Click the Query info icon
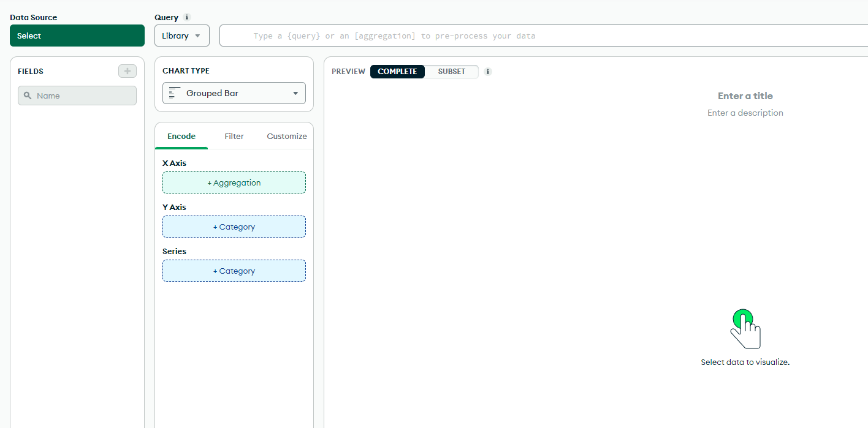 click(x=187, y=17)
